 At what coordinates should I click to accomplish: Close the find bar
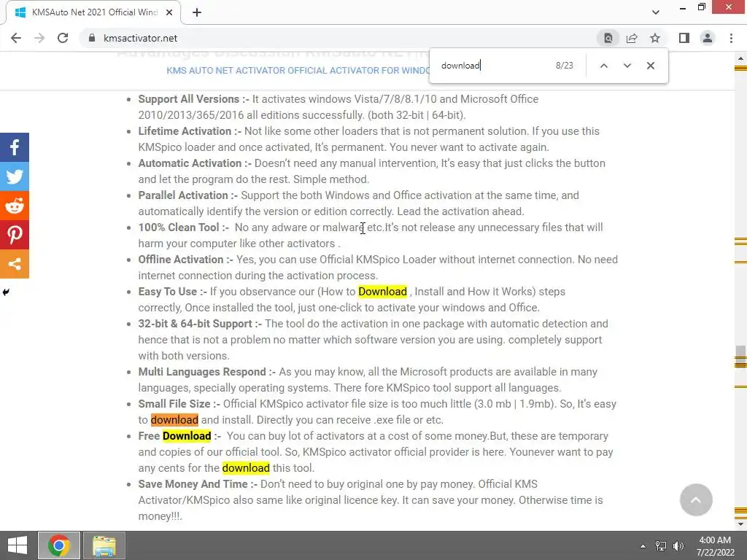[x=650, y=66]
